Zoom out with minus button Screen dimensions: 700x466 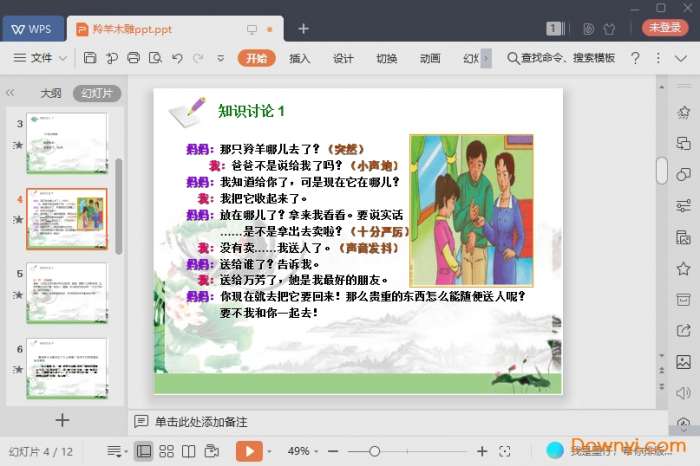tap(333, 451)
